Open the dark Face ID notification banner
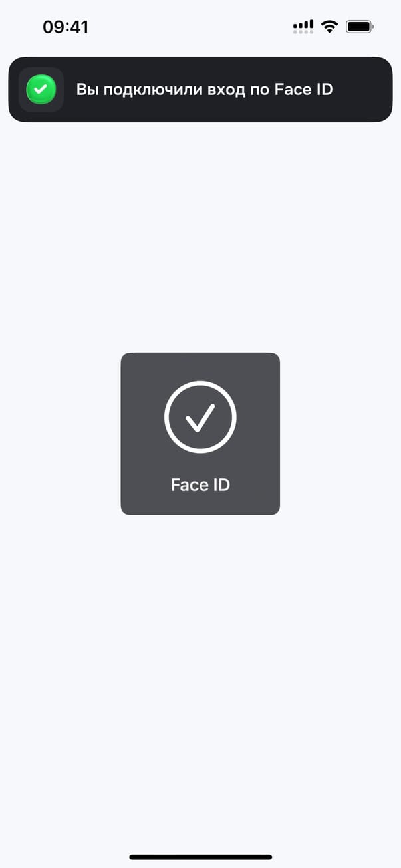Screen dimensions: 401x868 (x=200, y=89)
